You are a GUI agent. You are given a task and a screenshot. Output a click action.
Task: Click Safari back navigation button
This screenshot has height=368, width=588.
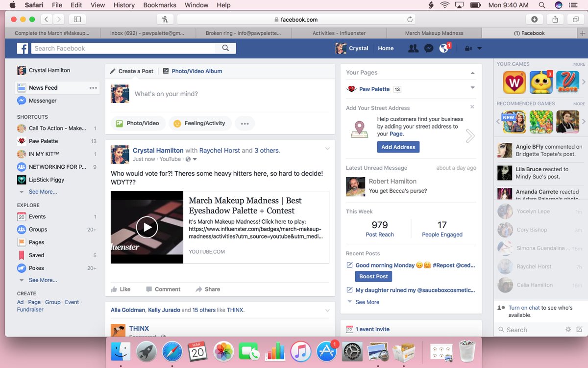click(46, 20)
